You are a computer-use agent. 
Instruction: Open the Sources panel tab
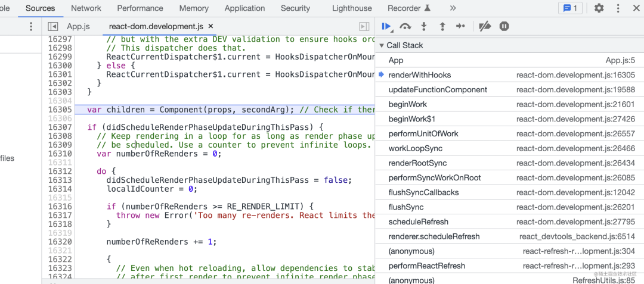click(x=41, y=8)
